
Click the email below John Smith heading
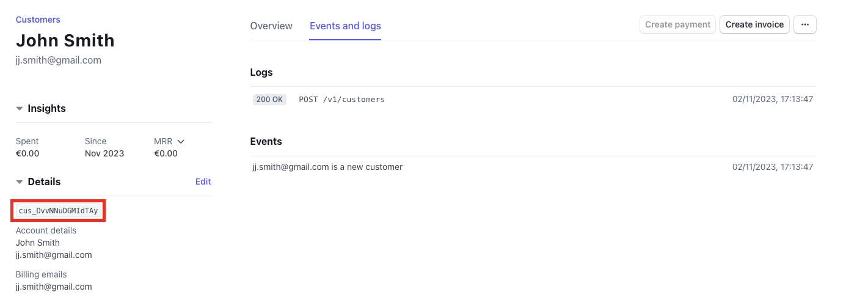click(x=59, y=61)
